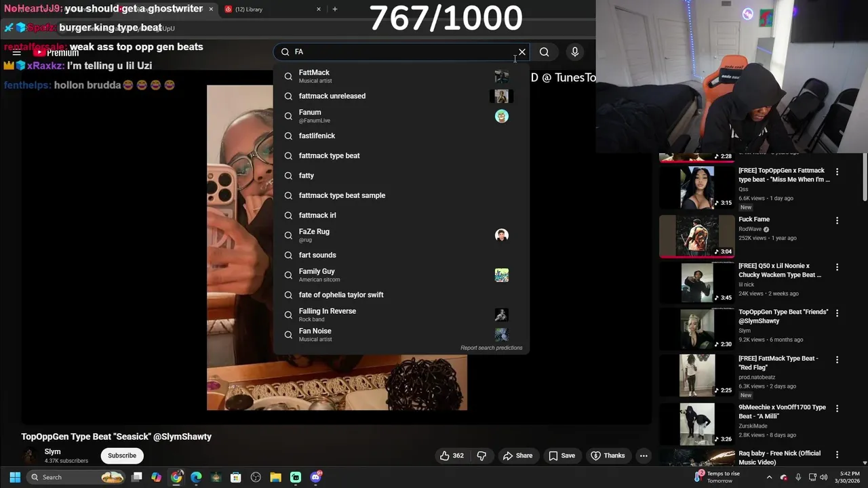
Task: Pick the 'fart sounds' suggestion
Action: pos(401,255)
